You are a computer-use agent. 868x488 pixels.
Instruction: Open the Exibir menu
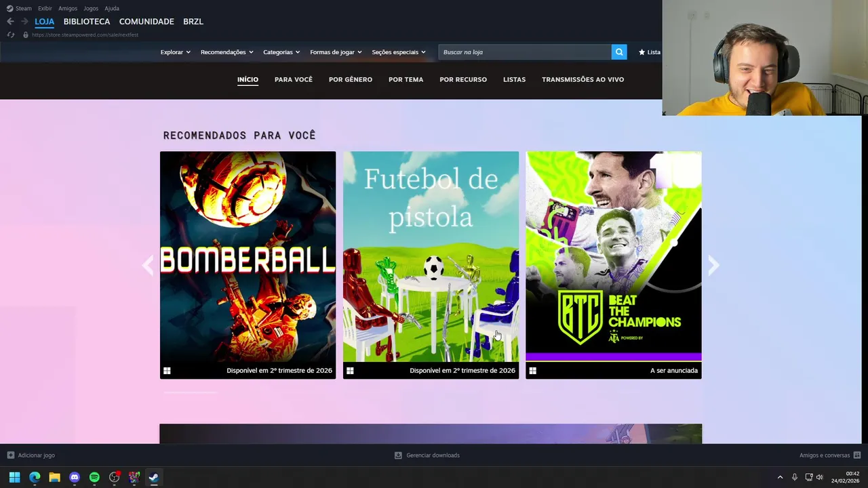[x=45, y=9]
